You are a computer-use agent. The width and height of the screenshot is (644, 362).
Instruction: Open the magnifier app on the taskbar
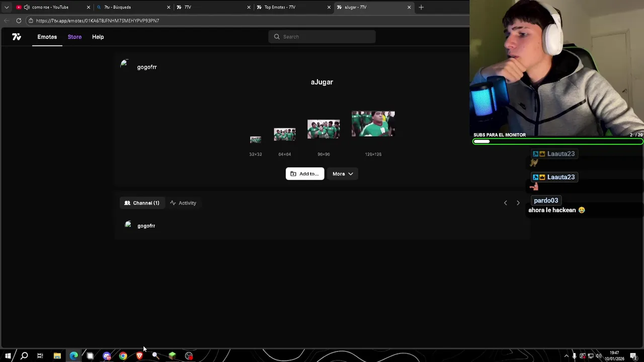tap(155, 356)
